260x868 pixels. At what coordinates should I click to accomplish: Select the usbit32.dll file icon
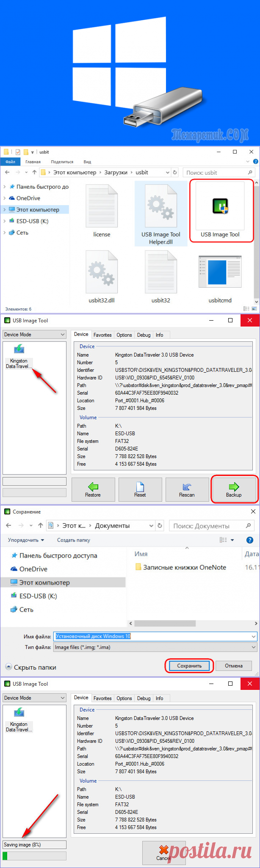point(102,272)
